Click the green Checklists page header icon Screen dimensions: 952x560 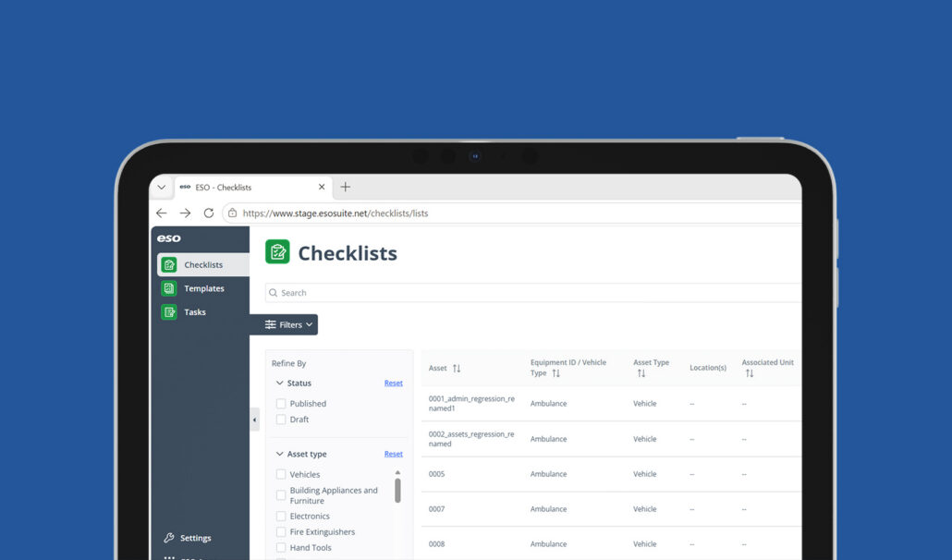(277, 251)
